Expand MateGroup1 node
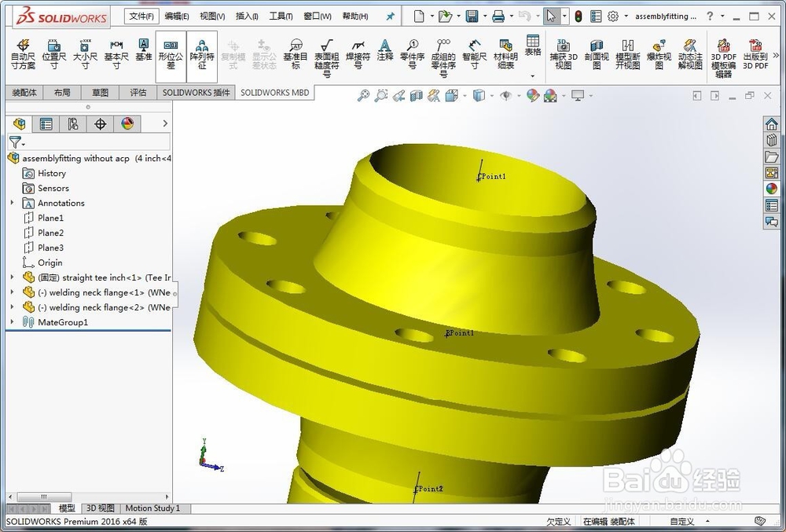The width and height of the screenshot is (786, 532). coord(12,322)
